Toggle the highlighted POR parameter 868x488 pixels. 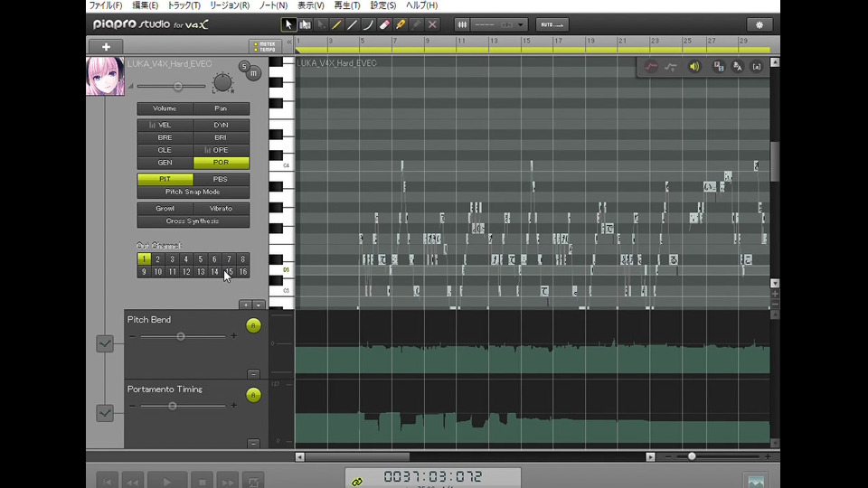coord(221,163)
